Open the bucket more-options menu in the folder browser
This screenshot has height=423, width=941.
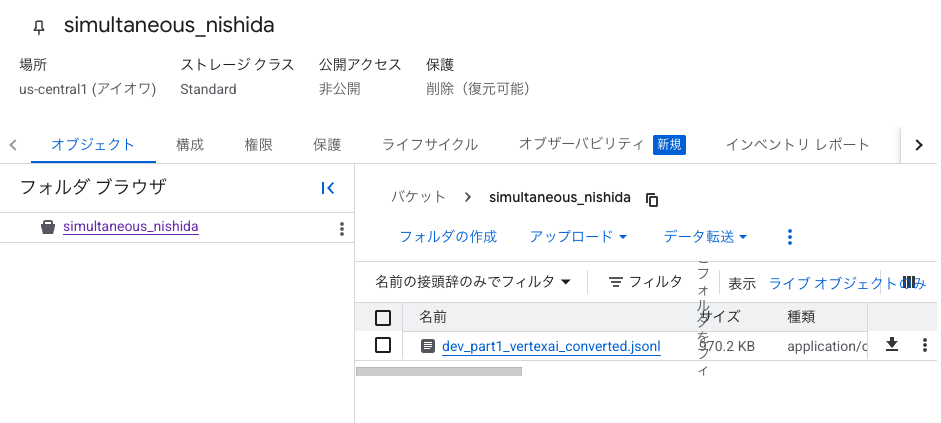(341, 229)
